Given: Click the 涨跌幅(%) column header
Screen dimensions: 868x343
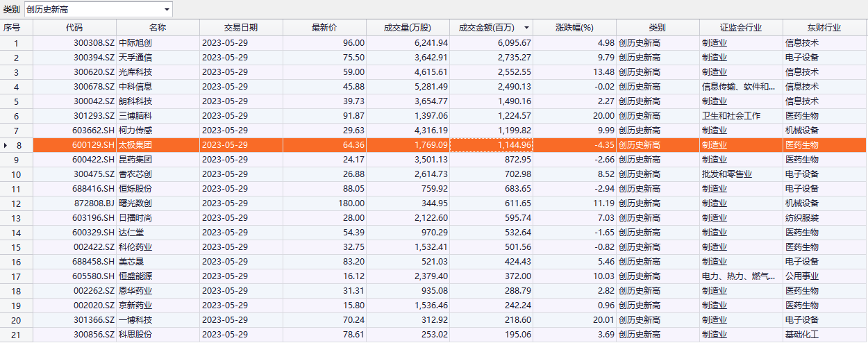Looking at the screenshot, I should coord(574,28).
